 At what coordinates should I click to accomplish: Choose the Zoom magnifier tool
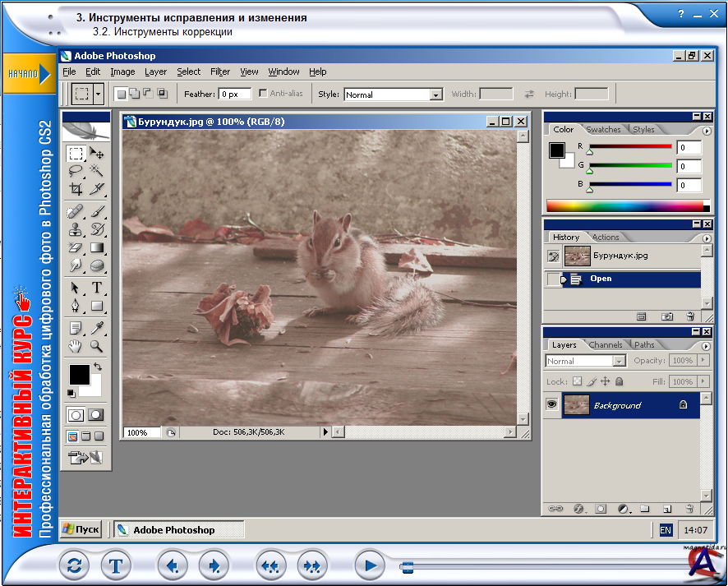pos(97,346)
